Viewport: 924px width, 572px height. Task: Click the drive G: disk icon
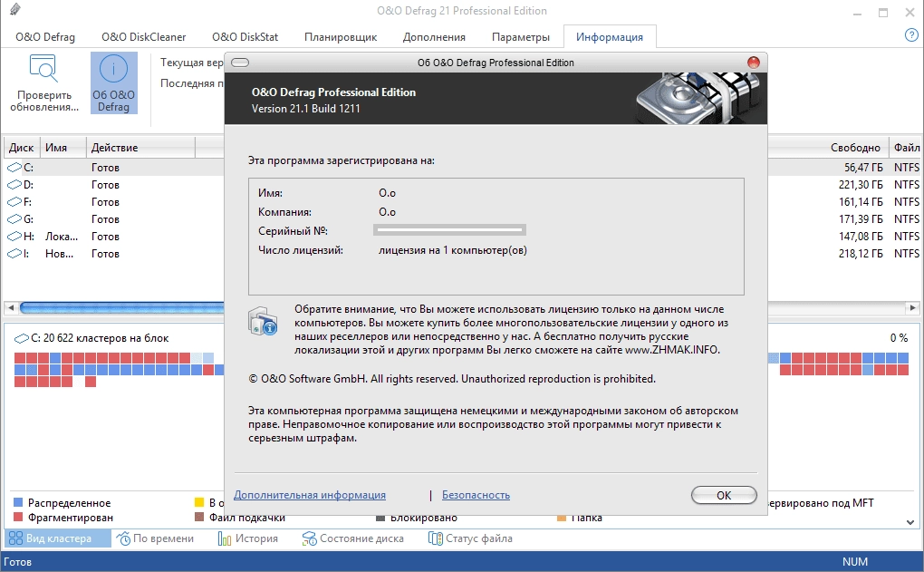[x=14, y=218]
